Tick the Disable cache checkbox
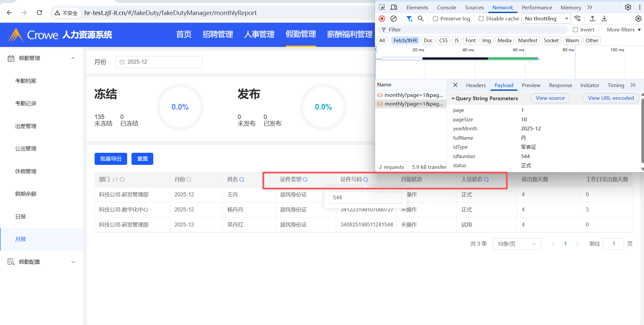Image resolution: width=644 pixels, height=325 pixels. click(481, 19)
